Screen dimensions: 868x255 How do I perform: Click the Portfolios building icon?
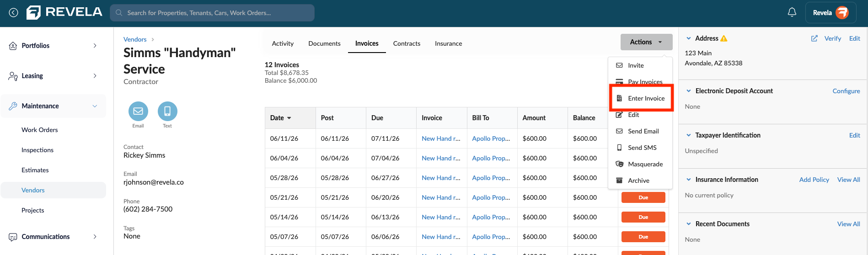pos(13,46)
